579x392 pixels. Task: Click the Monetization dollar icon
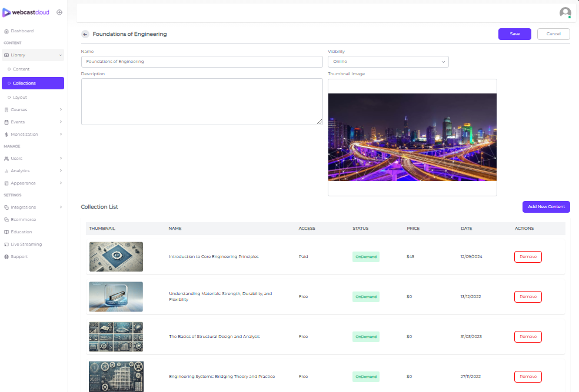pyautogui.click(x=7, y=134)
